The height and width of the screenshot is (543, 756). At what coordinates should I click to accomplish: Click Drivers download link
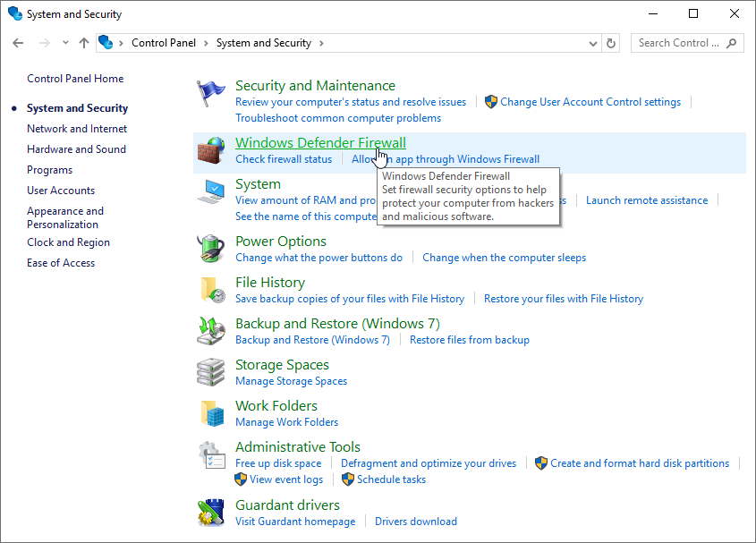tap(416, 522)
